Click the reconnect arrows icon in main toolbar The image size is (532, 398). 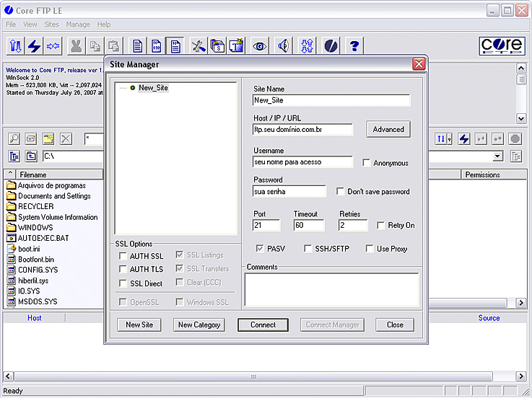pos(53,45)
